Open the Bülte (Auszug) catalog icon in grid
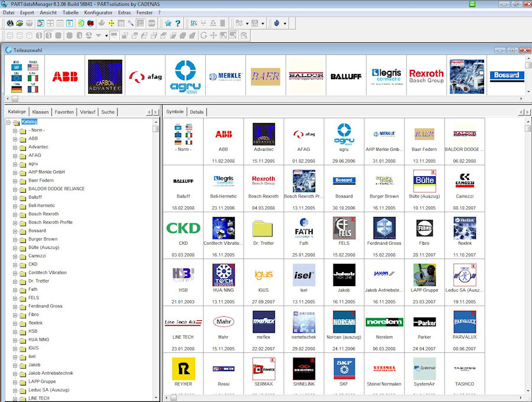This screenshot has height=402, width=532. 425,181
